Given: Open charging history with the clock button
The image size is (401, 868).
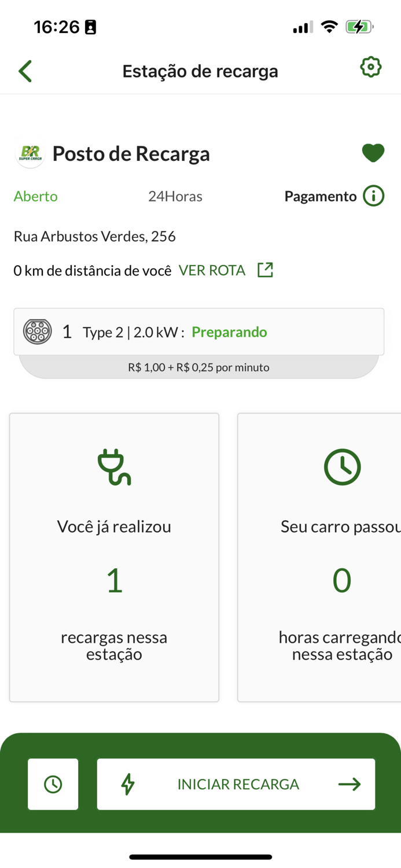Looking at the screenshot, I should click(53, 784).
